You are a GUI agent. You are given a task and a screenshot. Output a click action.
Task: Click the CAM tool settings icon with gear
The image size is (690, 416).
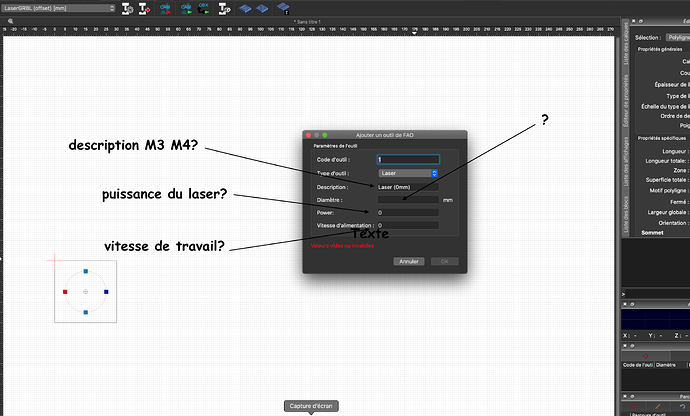[x=128, y=8]
